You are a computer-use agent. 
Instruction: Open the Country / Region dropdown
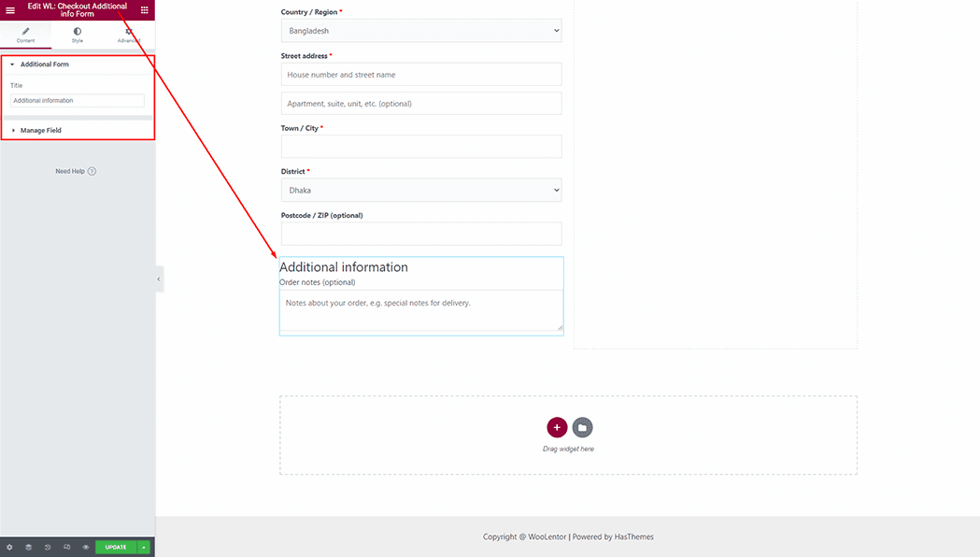(x=421, y=30)
